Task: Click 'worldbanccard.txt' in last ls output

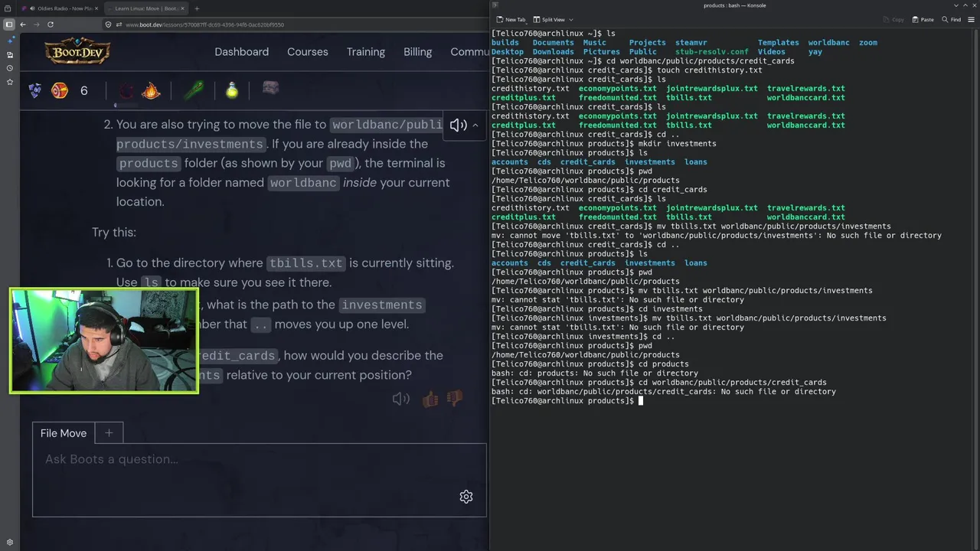Action: point(805,217)
